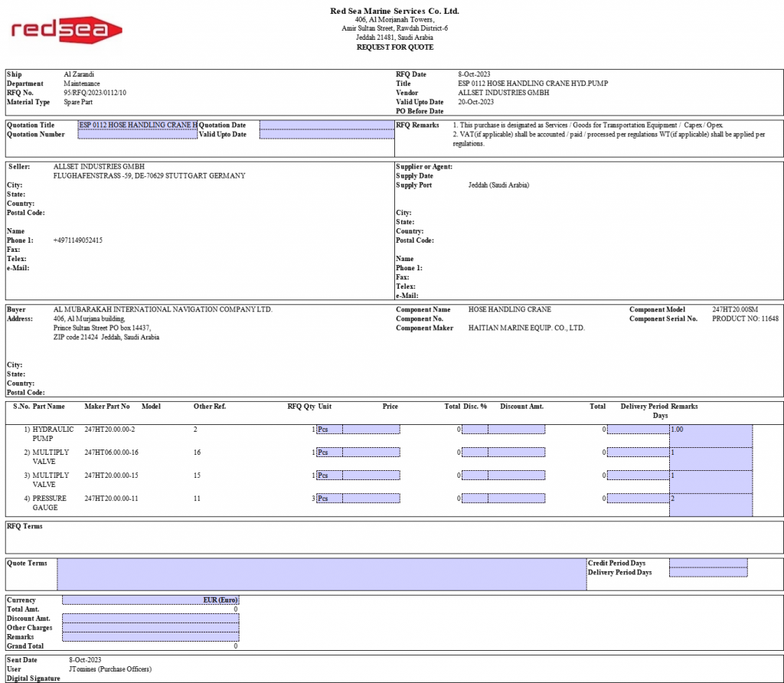This screenshot has width=784, height=683.
Task: Click Component Name value HOSE HANDLING CRANE
Action: pyautogui.click(x=509, y=309)
